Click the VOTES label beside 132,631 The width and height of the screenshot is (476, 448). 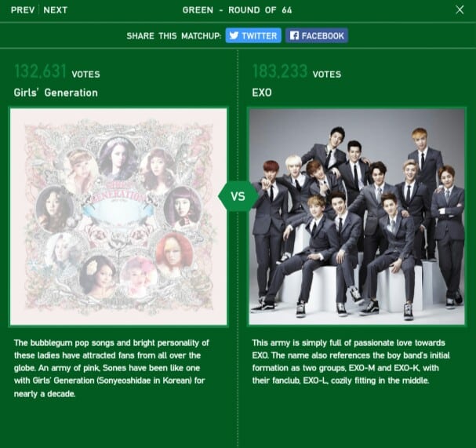(x=86, y=75)
